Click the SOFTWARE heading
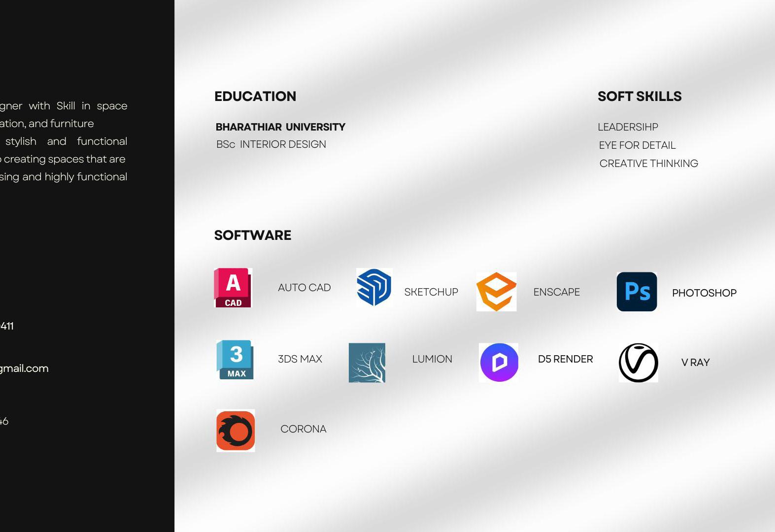This screenshot has height=532, width=775. coord(253,235)
